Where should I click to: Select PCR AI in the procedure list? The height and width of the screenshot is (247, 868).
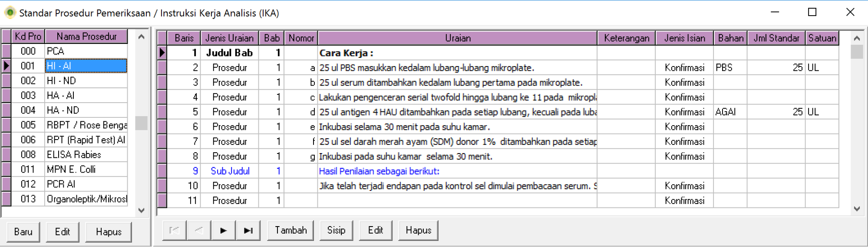pos(86,184)
